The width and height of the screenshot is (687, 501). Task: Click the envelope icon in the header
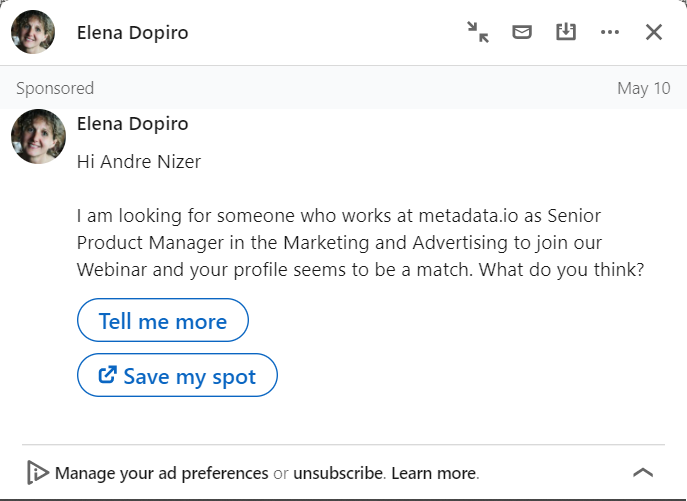coord(521,32)
